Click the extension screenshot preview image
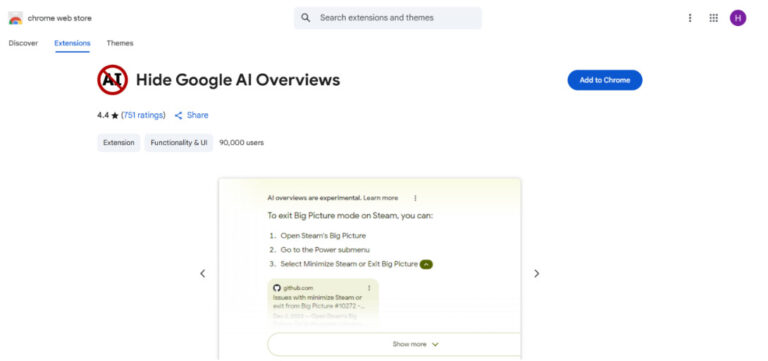Screen dimensions: 768x361 (x=370, y=269)
